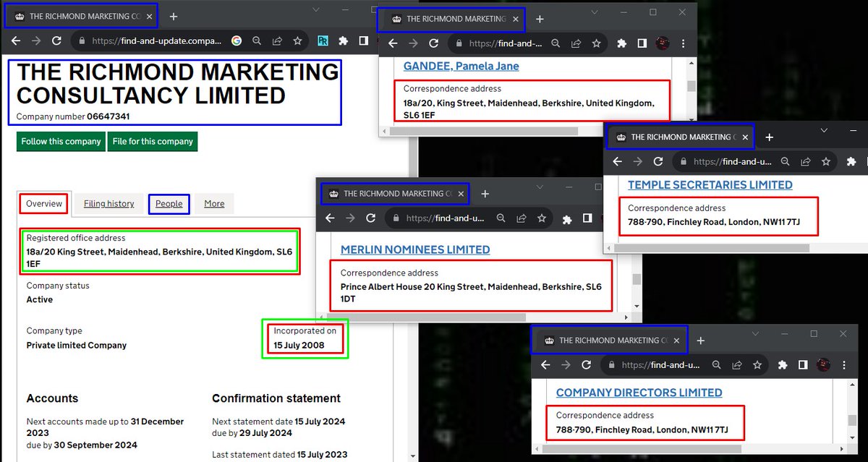This screenshot has width=868, height=462.
Task: Open zoom magnifier in Temple Secretaries window
Action: point(785,161)
